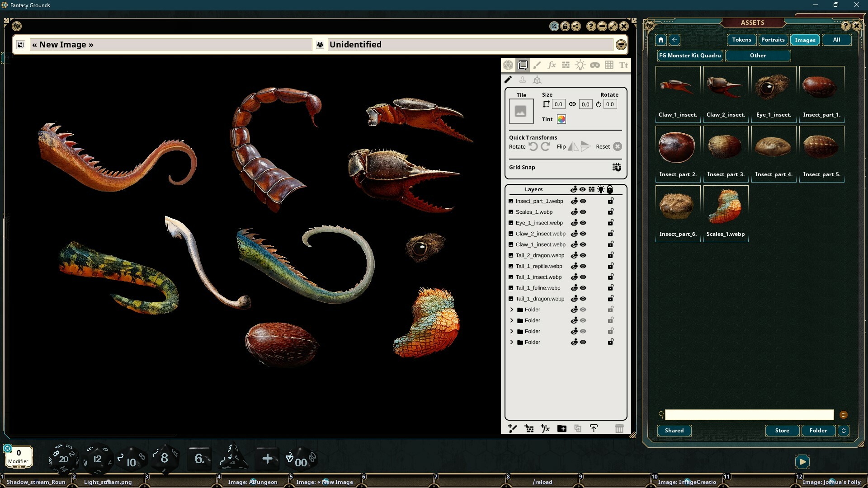The height and width of the screenshot is (488, 868).
Task: Expand the last Folder entry in the Layers list
Action: [x=511, y=342]
